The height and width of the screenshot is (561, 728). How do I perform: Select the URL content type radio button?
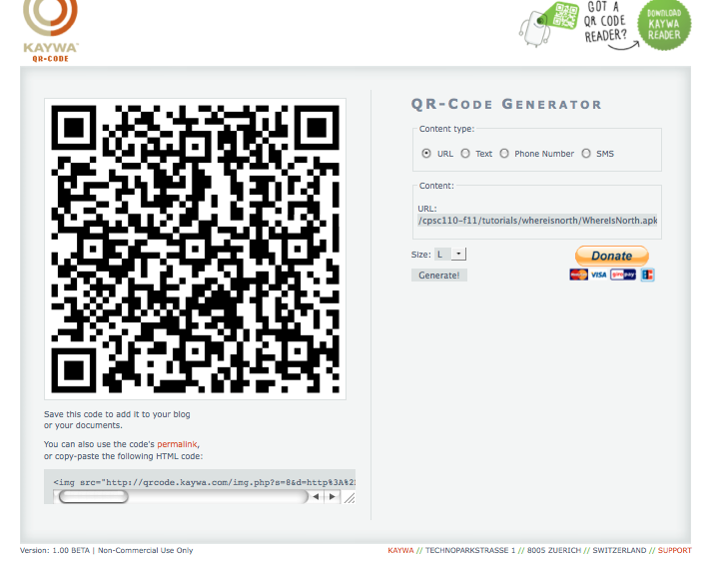(x=426, y=154)
